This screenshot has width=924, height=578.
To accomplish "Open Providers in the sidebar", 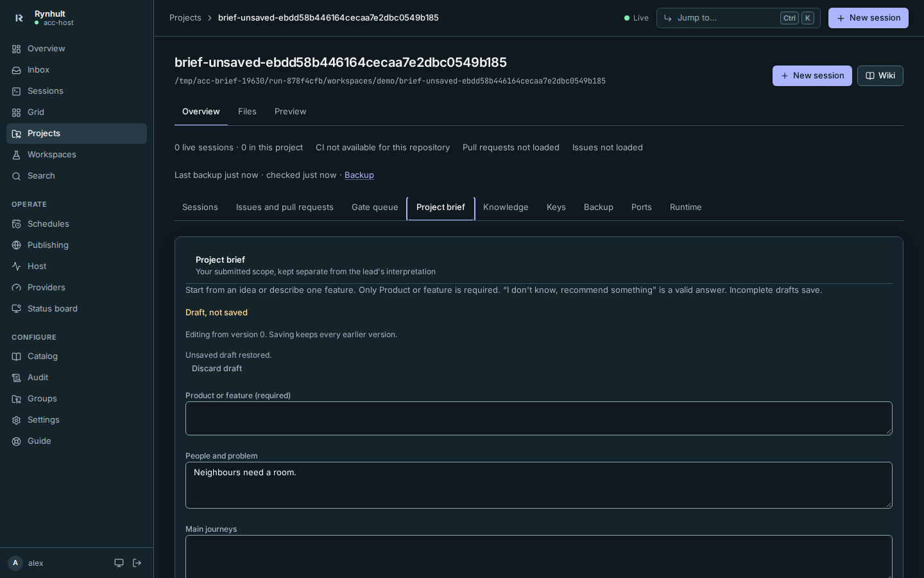I will click(76, 288).
